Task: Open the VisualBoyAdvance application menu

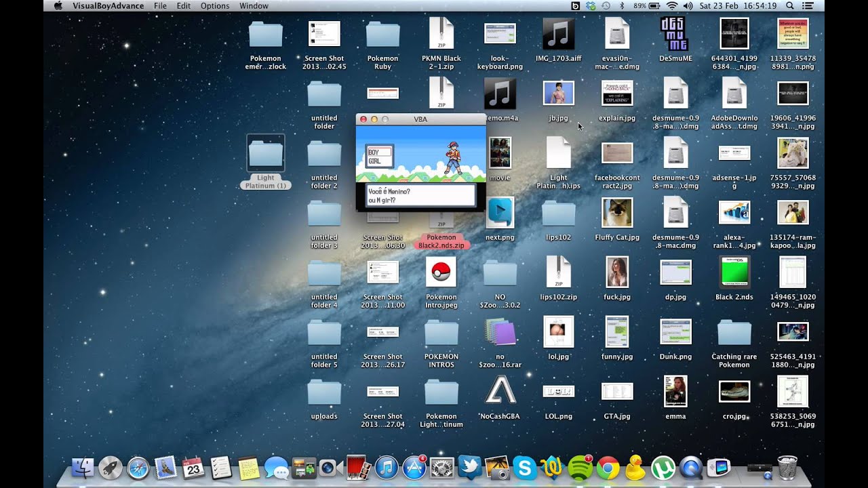Action: [108, 5]
